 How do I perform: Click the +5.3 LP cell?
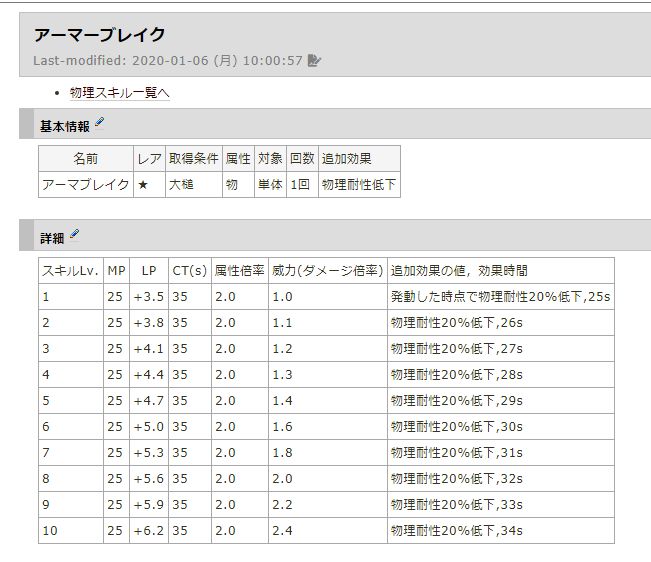pyautogui.click(x=149, y=452)
